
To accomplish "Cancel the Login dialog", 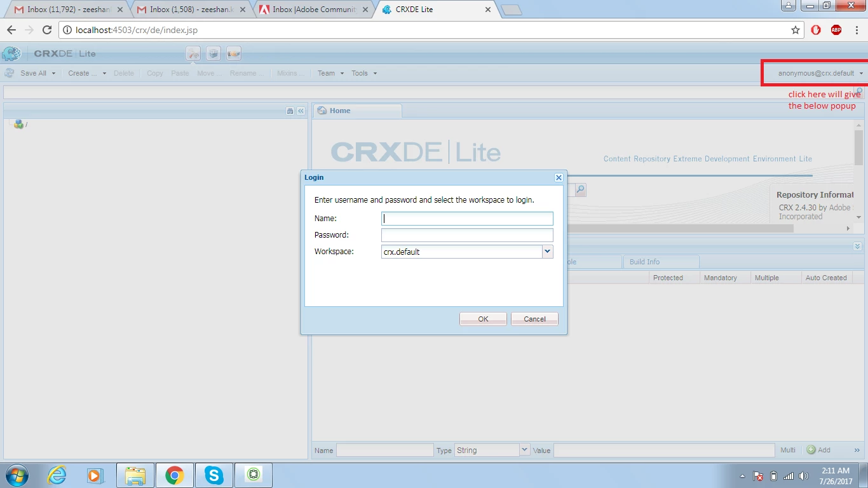I will click(534, 319).
